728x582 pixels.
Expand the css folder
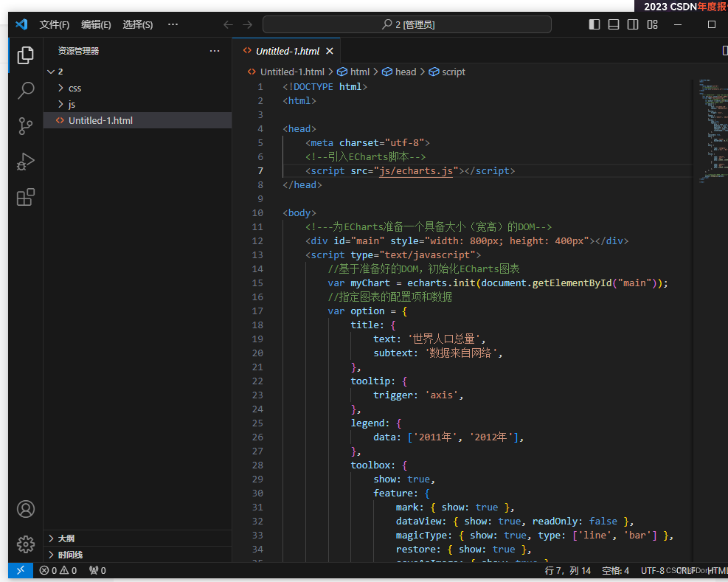click(137, 88)
